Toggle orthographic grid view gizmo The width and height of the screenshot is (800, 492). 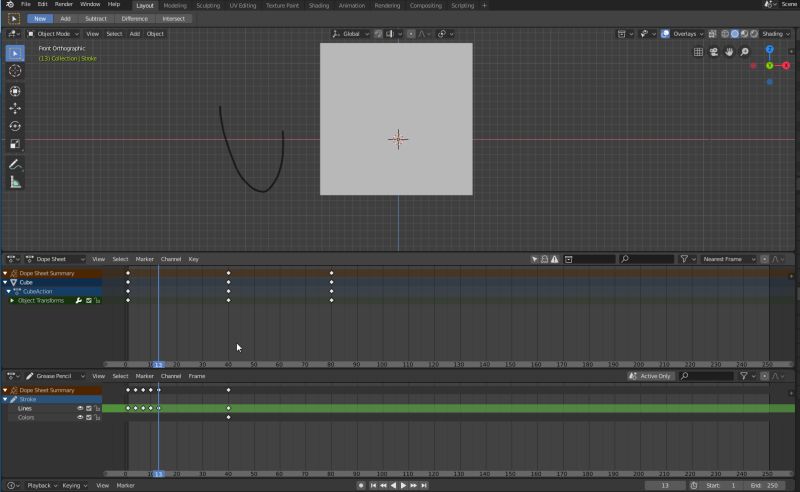(698, 52)
